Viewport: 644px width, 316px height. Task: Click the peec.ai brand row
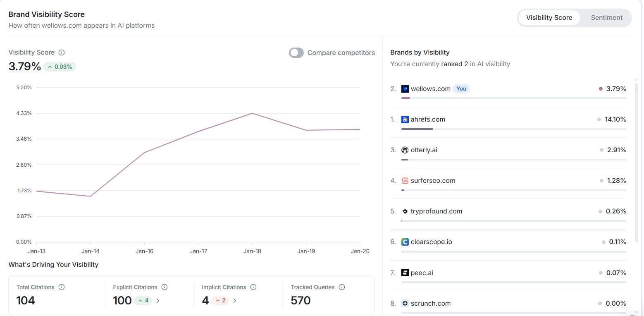point(422,273)
